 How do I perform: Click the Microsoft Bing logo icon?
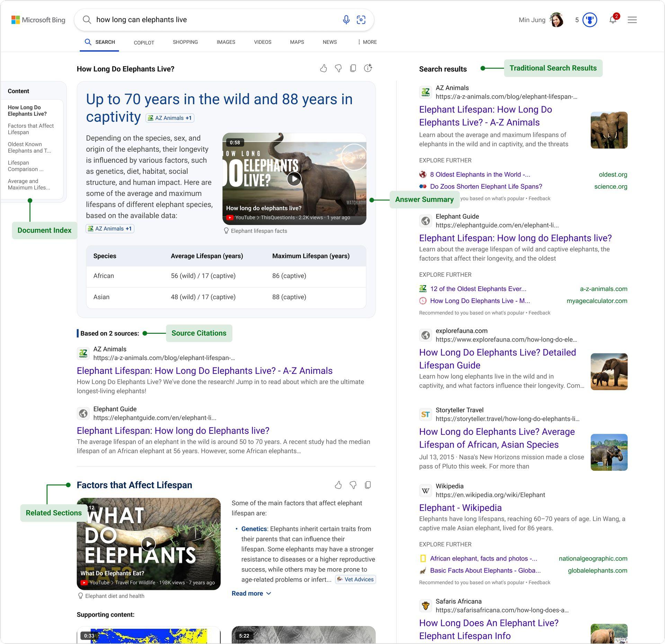16,20
